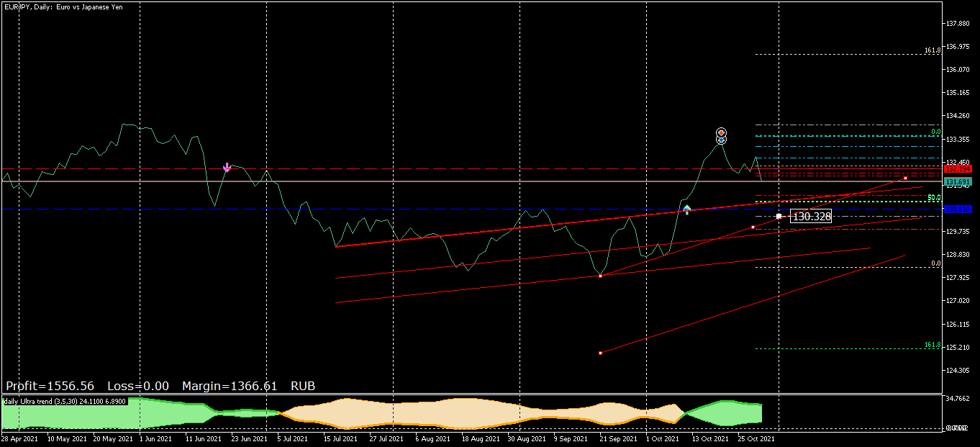Screen dimensions: 980x447
Task: Click the 28 Apr 2021 date label
Action: pyautogui.click(x=19, y=438)
